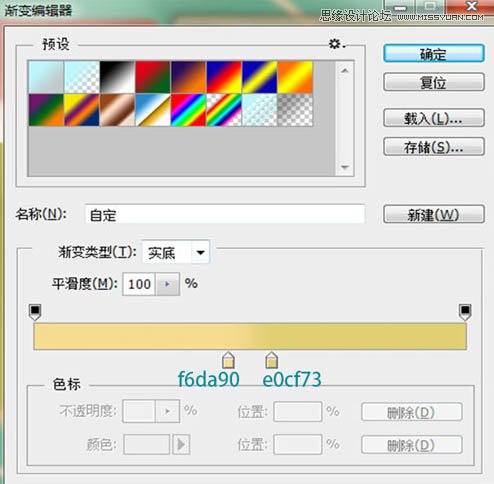Select the foreground-to-transparent gradient preset
The width and height of the screenshot is (494, 484).
(82, 77)
